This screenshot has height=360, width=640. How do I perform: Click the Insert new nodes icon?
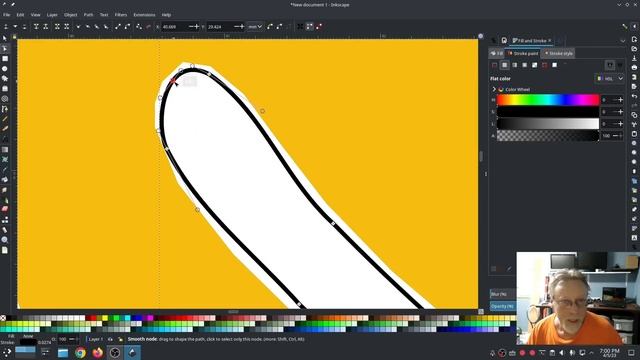click(6, 27)
